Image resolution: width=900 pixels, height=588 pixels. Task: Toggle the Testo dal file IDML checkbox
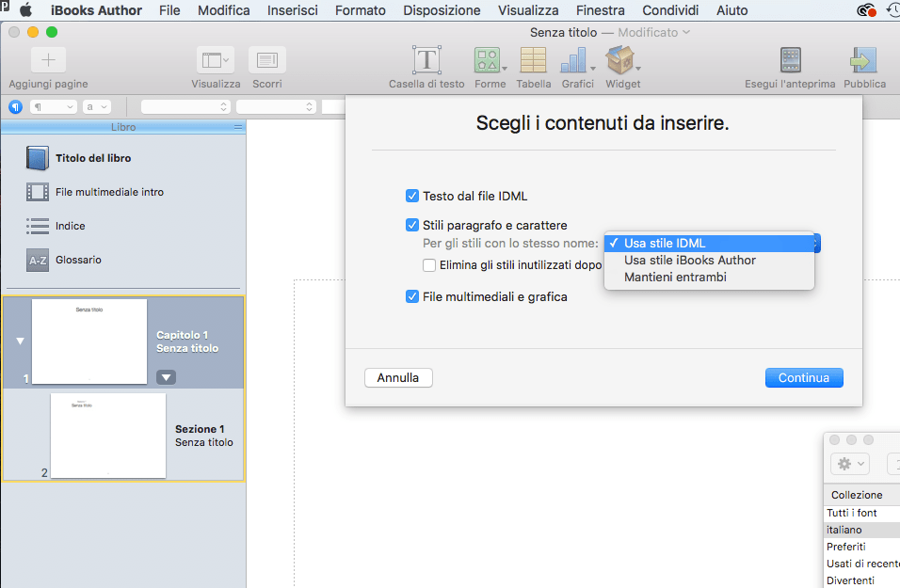coord(412,197)
